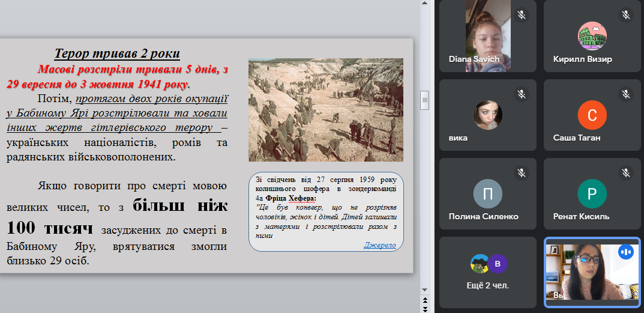Click the Саша Таган name label

[577, 138]
